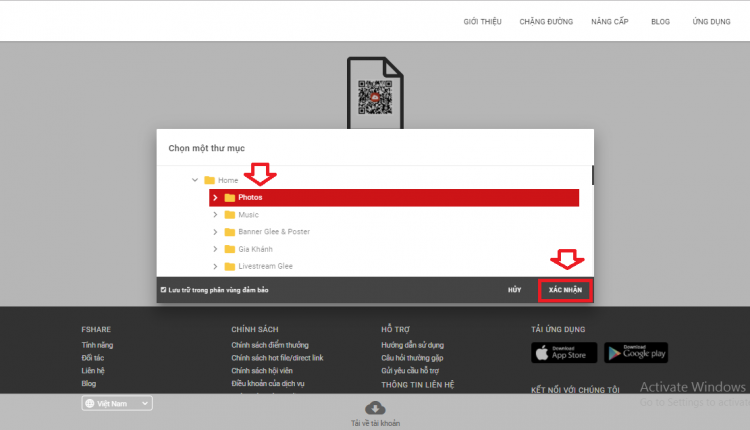
Task: Click the HỦY cancel button
Action: click(x=514, y=290)
